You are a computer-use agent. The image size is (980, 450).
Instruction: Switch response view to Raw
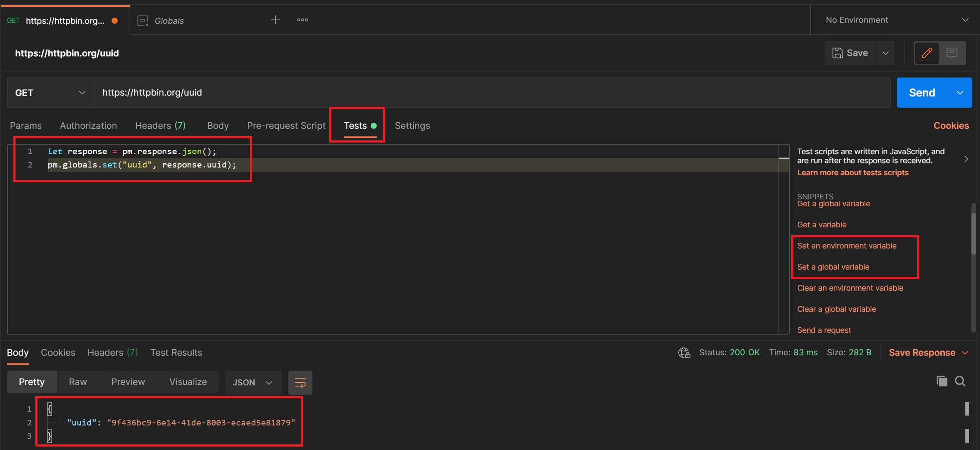click(x=78, y=382)
